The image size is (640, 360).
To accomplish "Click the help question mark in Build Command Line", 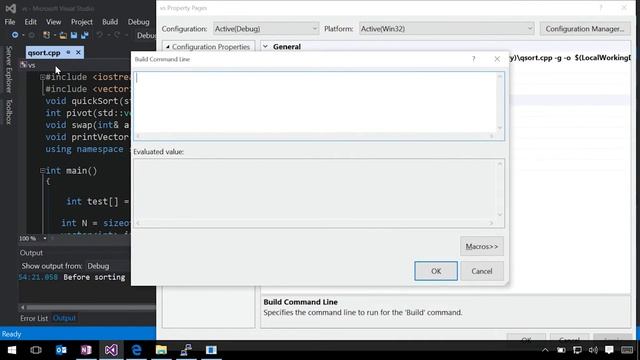I will pyautogui.click(x=473, y=59).
